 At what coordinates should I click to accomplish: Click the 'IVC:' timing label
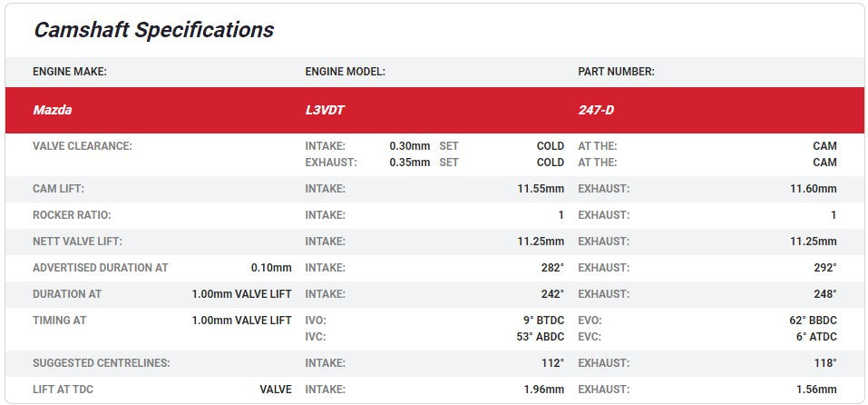click(316, 337)
